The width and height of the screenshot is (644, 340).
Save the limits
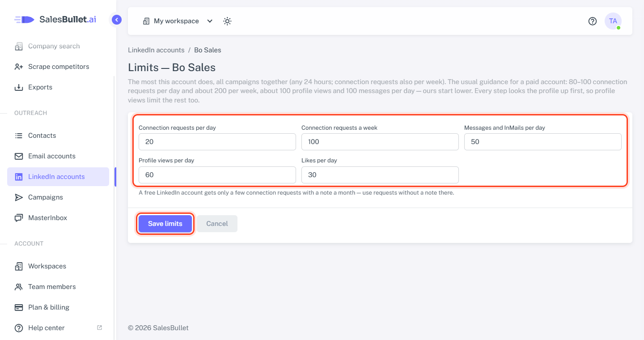(x=165, y=224)
